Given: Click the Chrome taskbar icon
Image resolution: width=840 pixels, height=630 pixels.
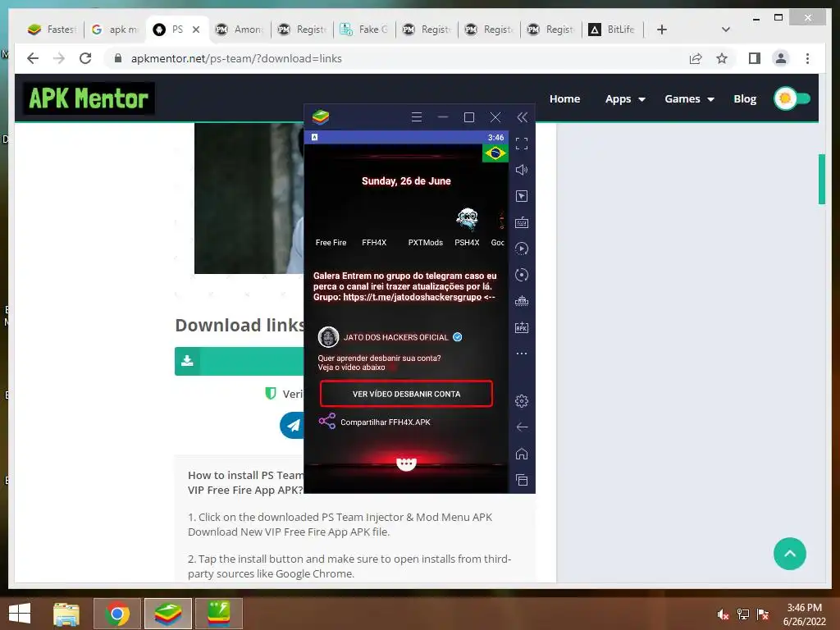Looking at the screenshot, I should tap(117, 614).
